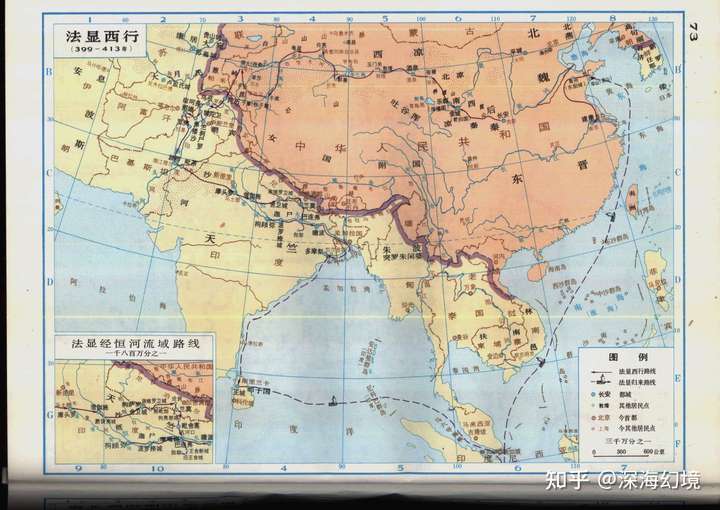The image size is (720, 510).
Task: Click the 竺 character of 天竺
Action: tap(291, 248)
